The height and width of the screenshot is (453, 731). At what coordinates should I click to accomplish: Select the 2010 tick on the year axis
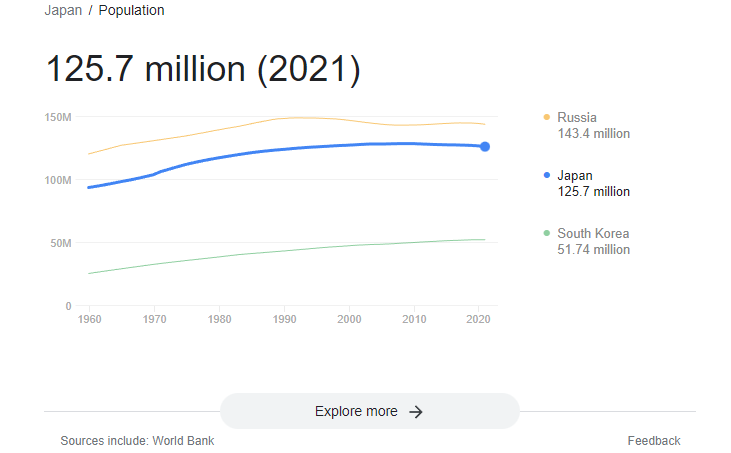point(414,319)
